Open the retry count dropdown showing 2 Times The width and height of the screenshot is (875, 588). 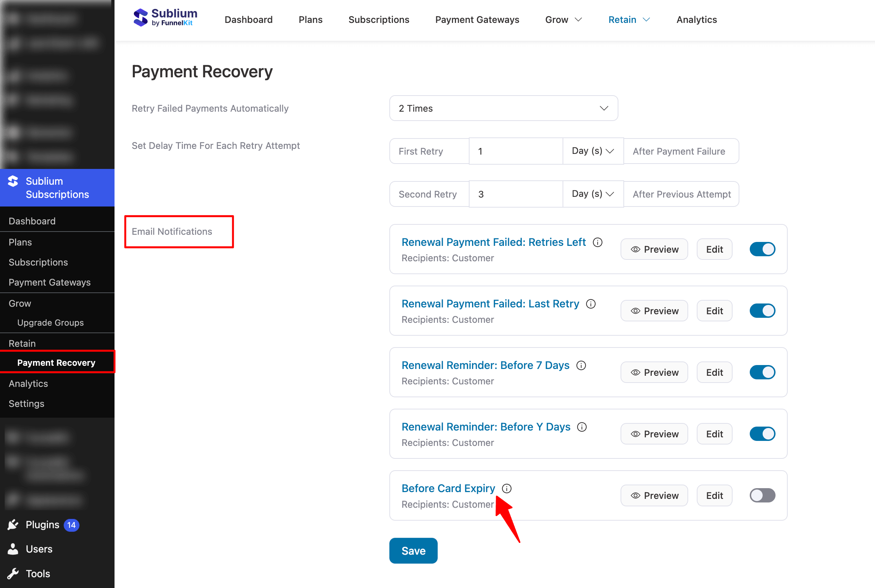pos(503,108)
